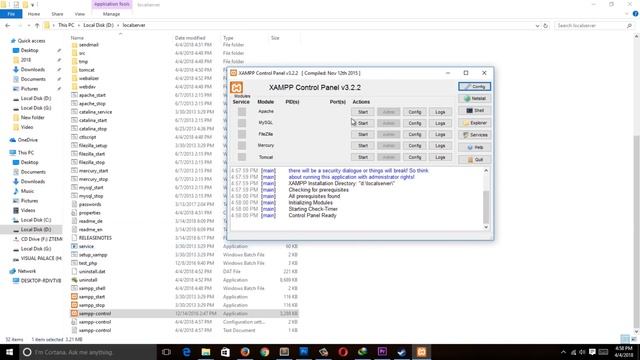Open Logs for the Apache module

[440, 112]
